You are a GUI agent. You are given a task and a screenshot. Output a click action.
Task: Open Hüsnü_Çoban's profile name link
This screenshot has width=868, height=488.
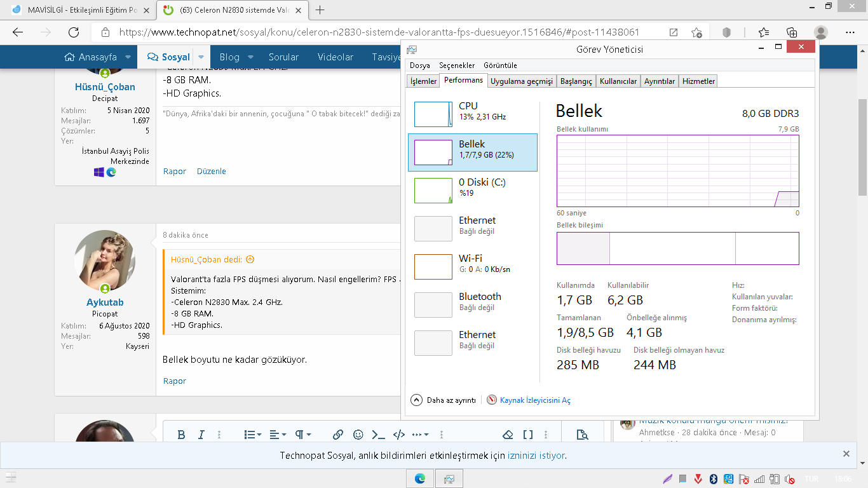105,87
